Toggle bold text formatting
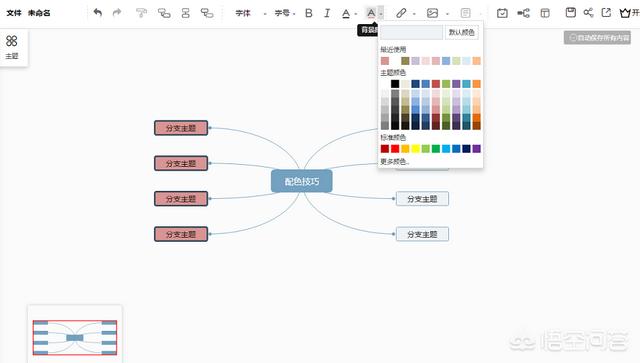640x363 pixels. pos(309,13)
